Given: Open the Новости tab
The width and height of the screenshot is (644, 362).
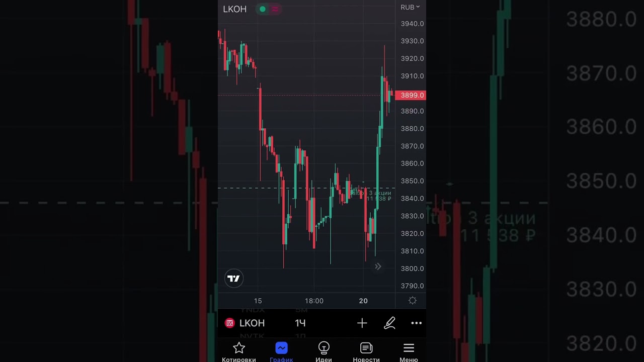Looking at the screenshot, I should tap(366, 352).
